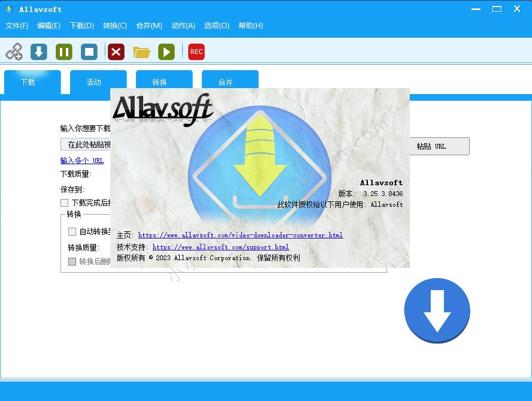Stop the task with the blue stop icon

click(89, 52)
